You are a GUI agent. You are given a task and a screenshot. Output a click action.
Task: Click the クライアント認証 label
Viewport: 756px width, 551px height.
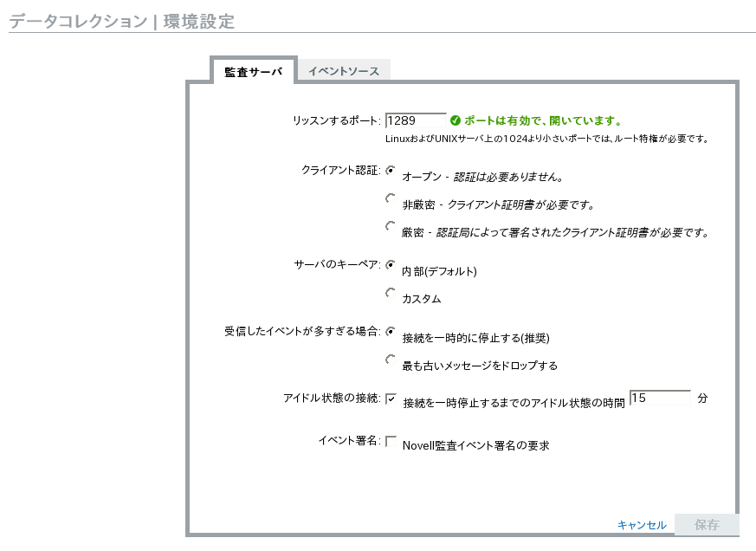pyautogui.click(x=341, y=171)
